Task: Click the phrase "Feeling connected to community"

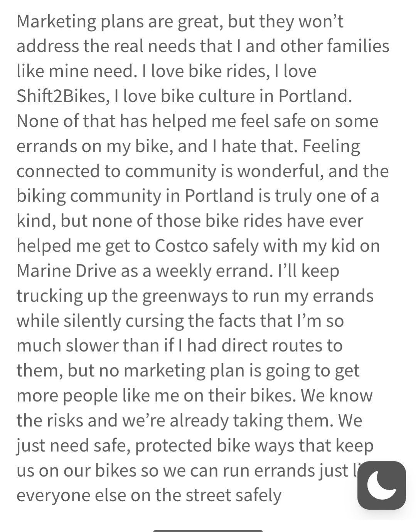Action: (x=332, y=146)
